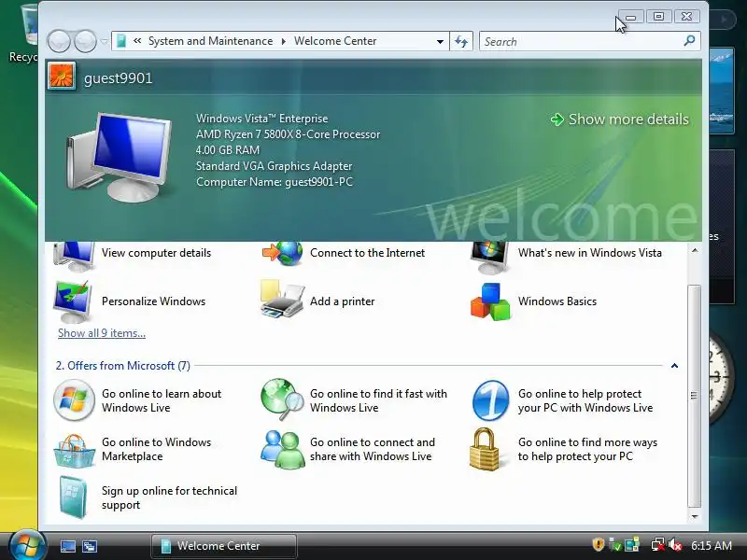Click the scrollbar up arrow
The image size is (747, 560).
tap(695, 250)
